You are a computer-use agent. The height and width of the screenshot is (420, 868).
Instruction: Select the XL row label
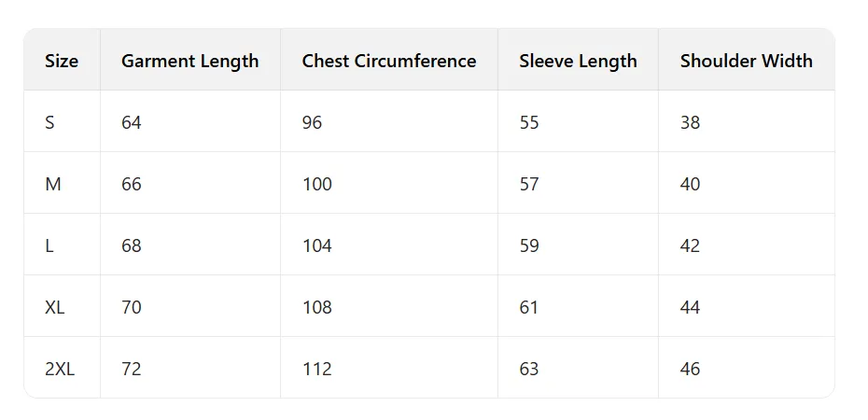point(55,307)
